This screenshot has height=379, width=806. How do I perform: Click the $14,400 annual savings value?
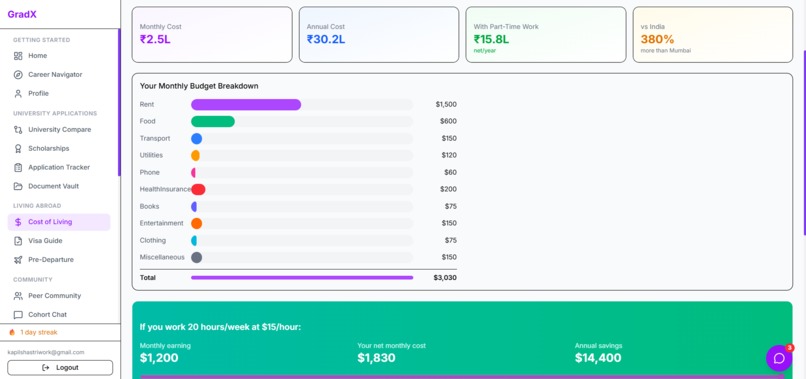(x=598, y=358)
